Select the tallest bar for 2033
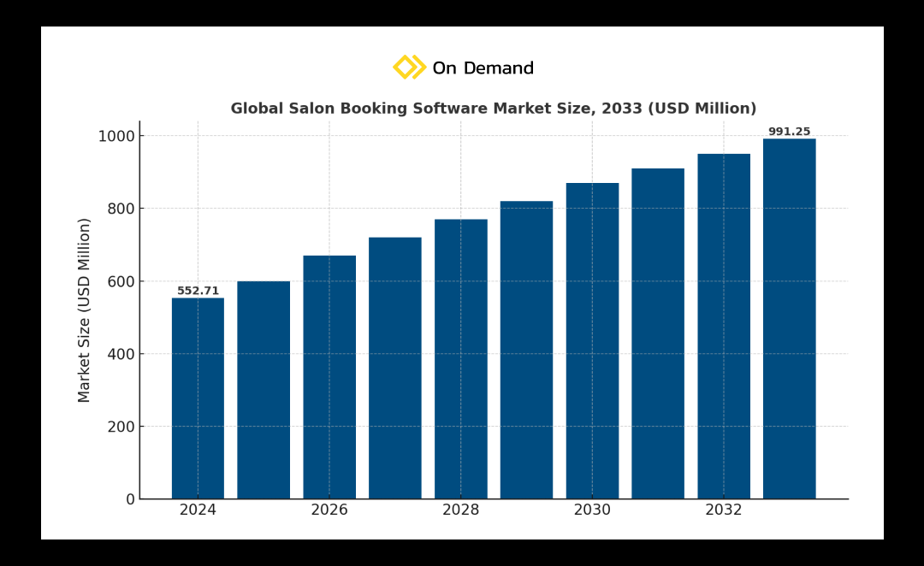Viewport: 924px width, 566px height. pyautogui.click(x=789, y=318)
